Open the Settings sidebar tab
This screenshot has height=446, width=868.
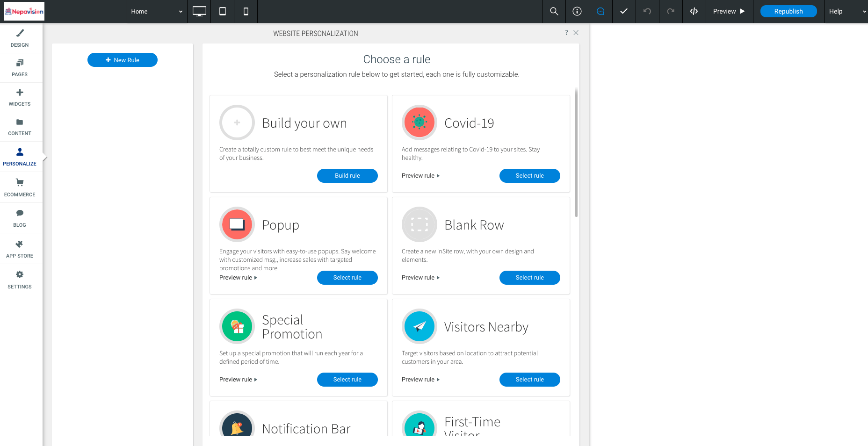20,280
